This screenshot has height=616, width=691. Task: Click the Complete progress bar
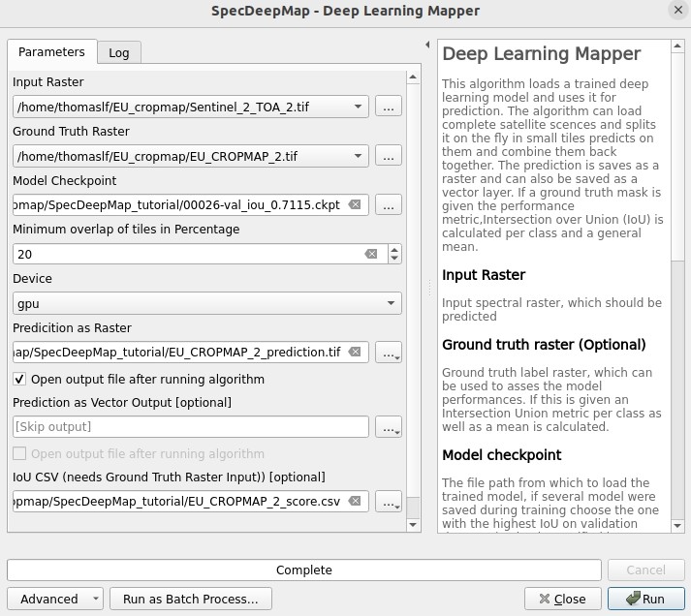click(304, 570)
